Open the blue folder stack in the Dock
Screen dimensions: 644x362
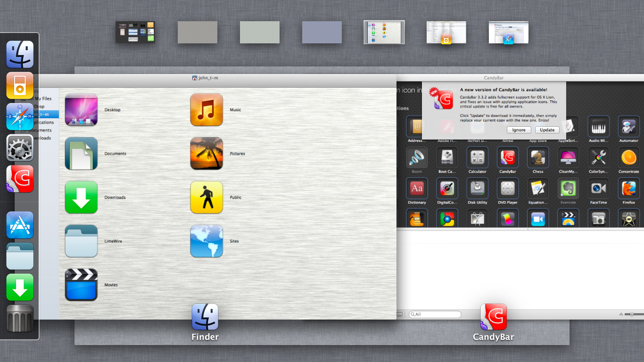(x=20, y=256)
